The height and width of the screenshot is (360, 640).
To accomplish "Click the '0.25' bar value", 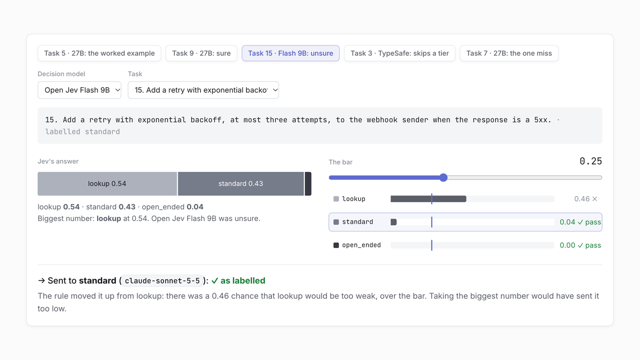I will click(x=591, y=161).
